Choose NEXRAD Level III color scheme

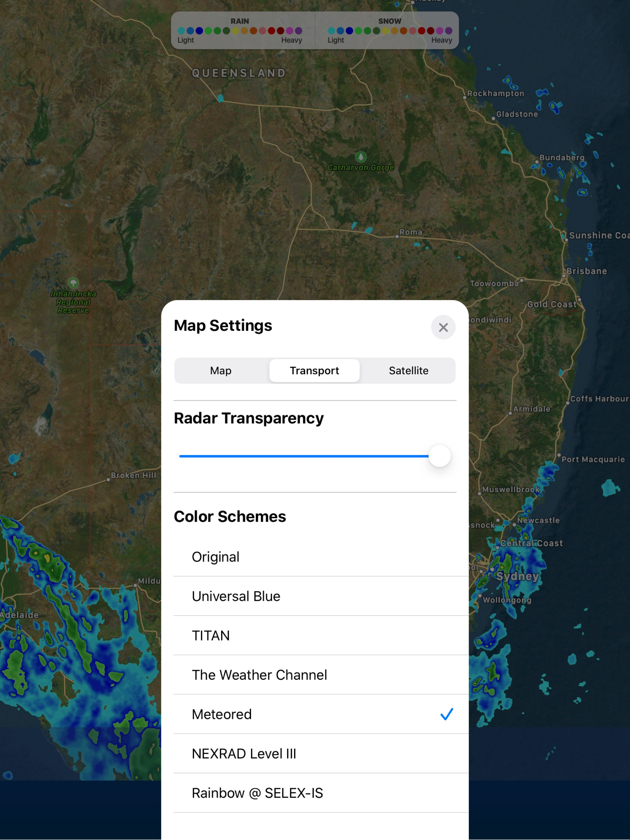click(244, 753)
